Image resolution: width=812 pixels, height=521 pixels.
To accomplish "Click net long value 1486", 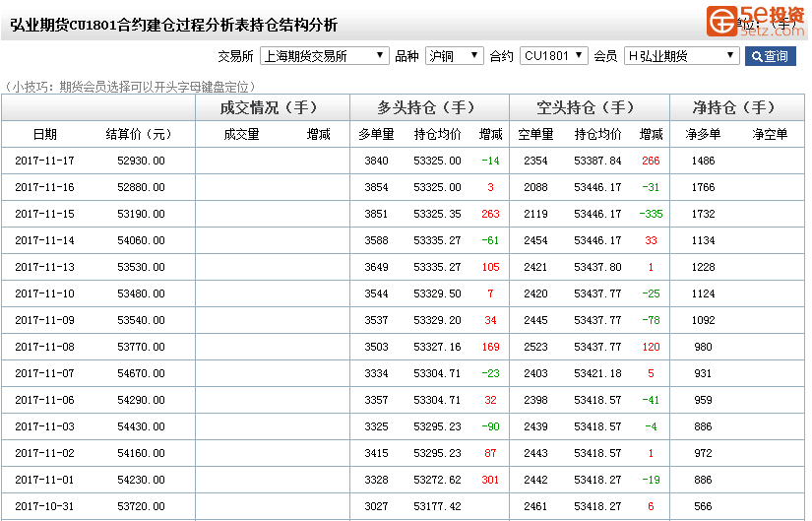I will coord(704,161).
